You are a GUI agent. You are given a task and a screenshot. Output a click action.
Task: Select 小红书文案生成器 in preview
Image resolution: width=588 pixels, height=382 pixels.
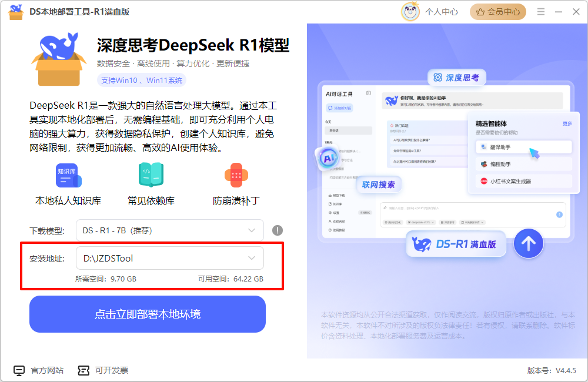(x=524, y=181)
